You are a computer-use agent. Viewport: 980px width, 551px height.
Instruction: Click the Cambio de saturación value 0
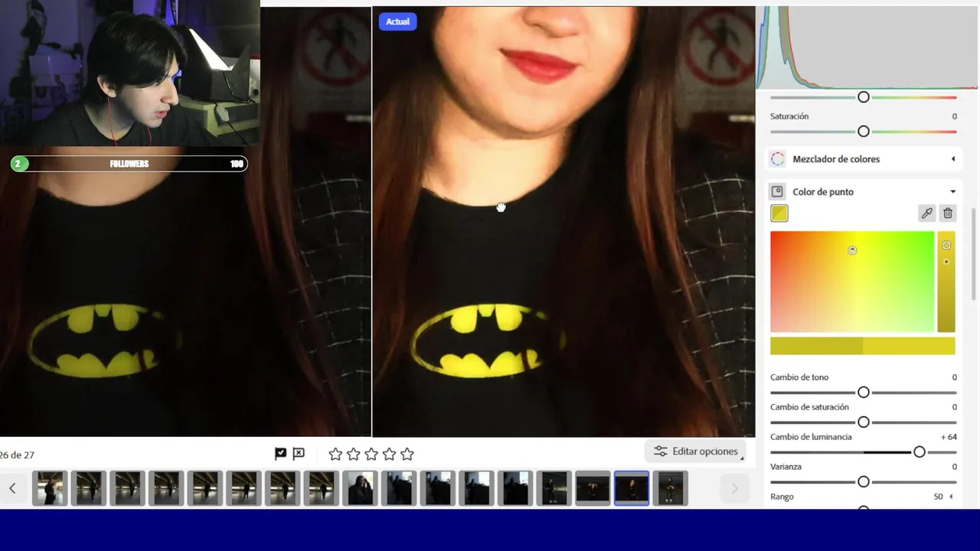tap(954, 407)
